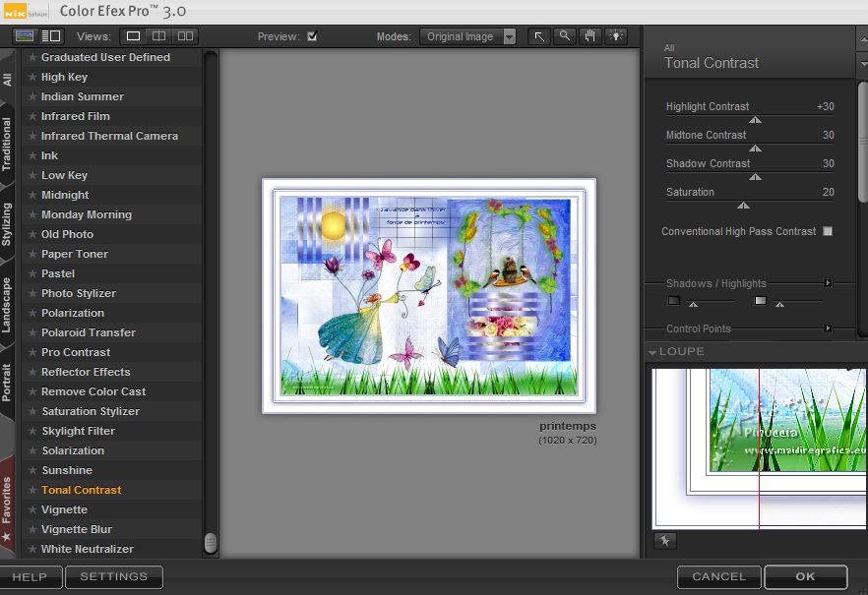Viewport: 868px width, 595px height.
Task: Open the Stylizing category tab
Action: pyautogui.click(x=7, y=224)
